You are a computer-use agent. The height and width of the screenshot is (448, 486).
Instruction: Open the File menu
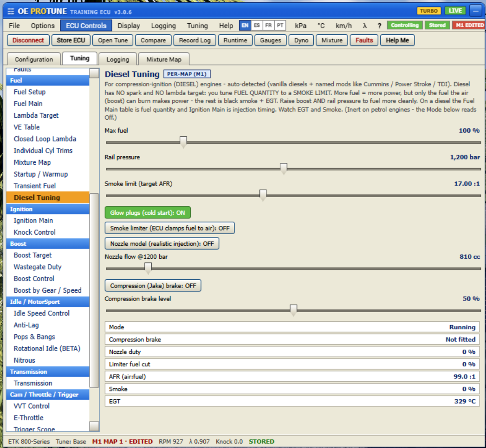click(14, 26)
